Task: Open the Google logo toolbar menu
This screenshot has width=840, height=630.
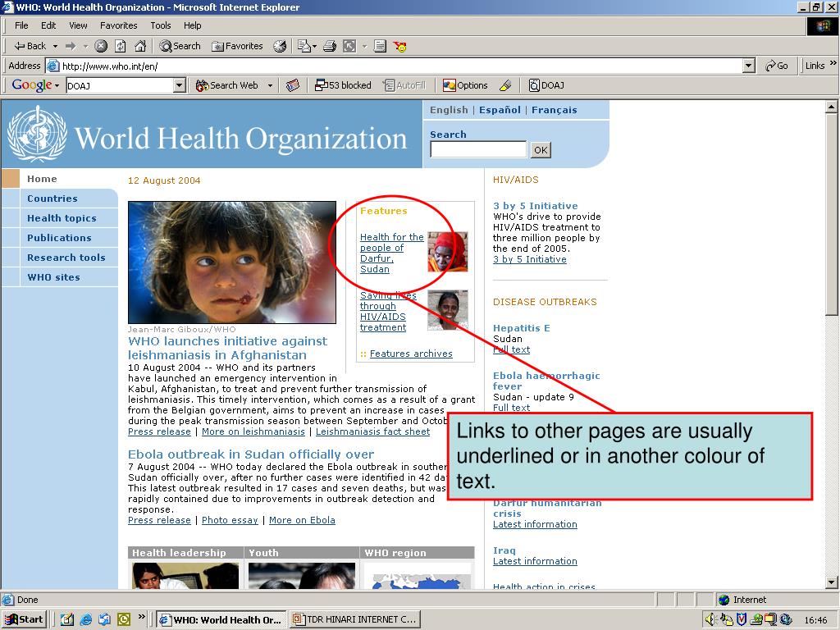Action: (34, 85)
